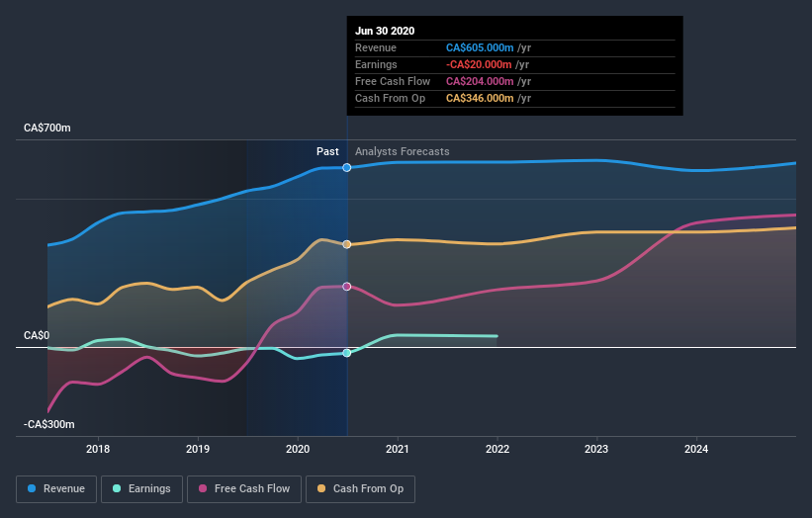Toggle the Revenue series legend button
The height and width of the screenshot is (518, 812).
(56, 489)
